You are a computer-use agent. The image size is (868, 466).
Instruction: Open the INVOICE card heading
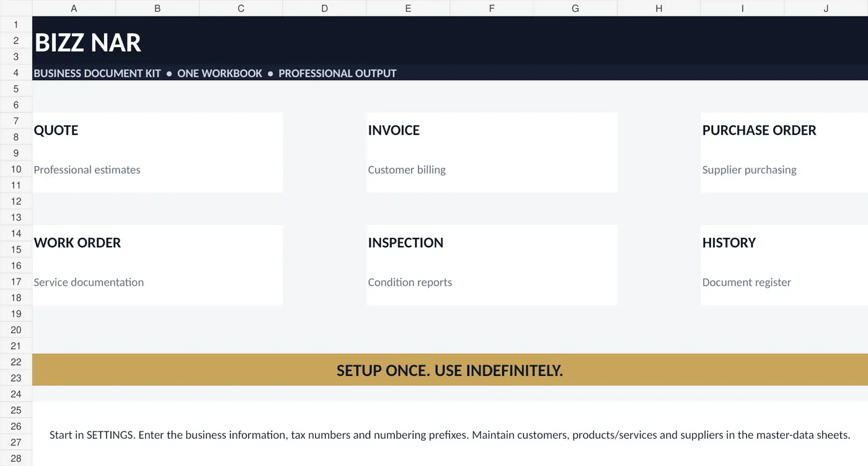tap(394, 130)
